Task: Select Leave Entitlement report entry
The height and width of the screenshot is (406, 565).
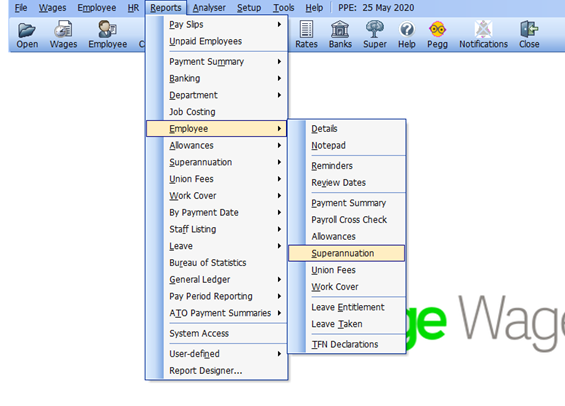Action: pos(347,307)
